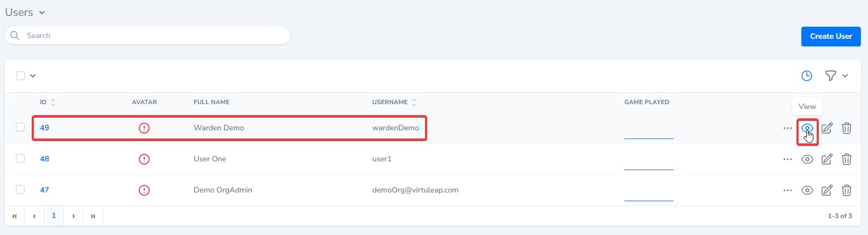The height and width of the screenshot is (235, 868).
Task: Click the Full Name column header
Action: (x=211, y=102)
